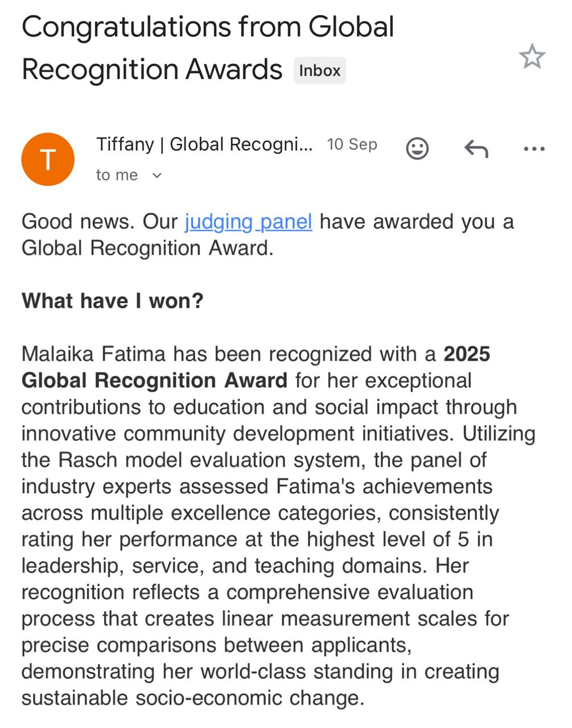Viewport: 572px width, 728px height.
Task: Open the 'judging panel' hyperlink
Action: [x=248, y=221]
